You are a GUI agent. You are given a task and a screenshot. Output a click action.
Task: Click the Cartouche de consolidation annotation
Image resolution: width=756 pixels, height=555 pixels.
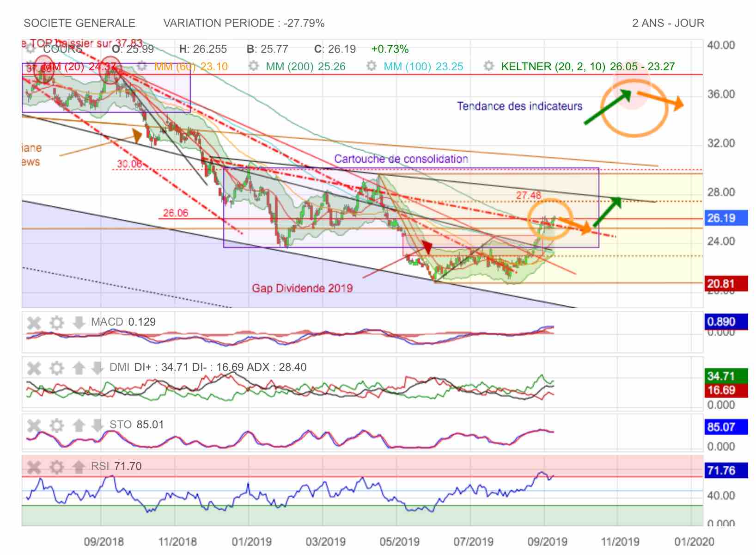[x=401, y=159]
